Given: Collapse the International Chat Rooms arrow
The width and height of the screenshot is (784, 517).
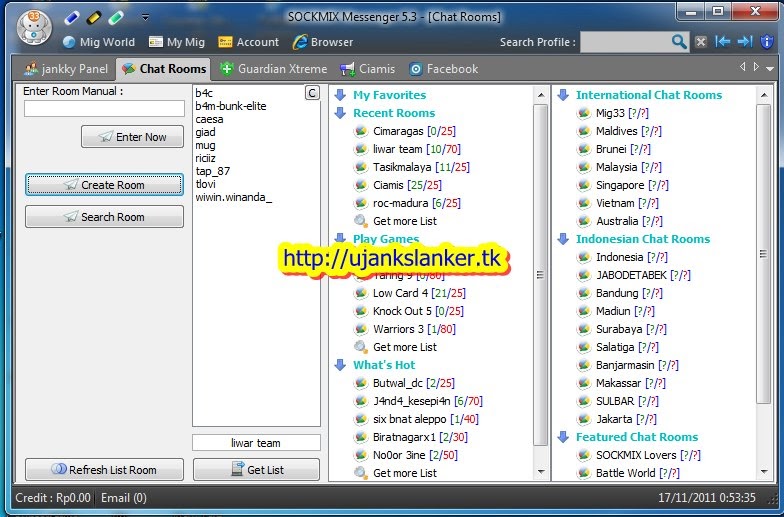Looking at the screenshot, I should tap(563, 95).
